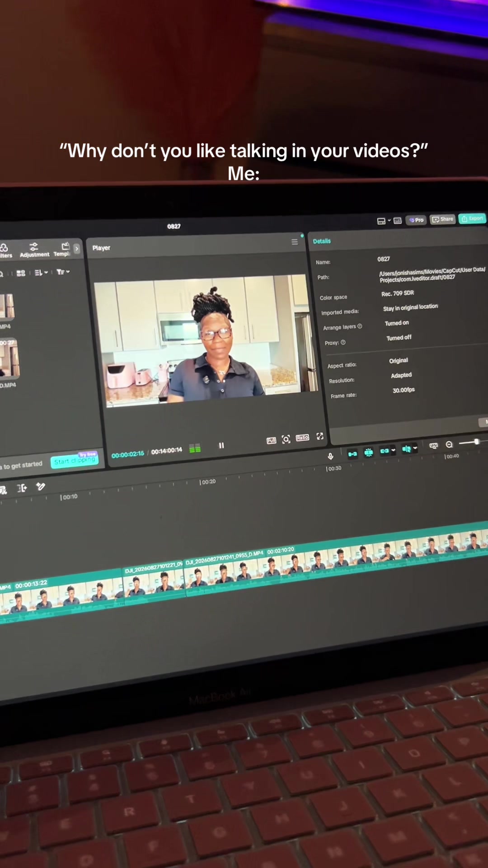Expand more media tabs with the arrow

[76, 248]
